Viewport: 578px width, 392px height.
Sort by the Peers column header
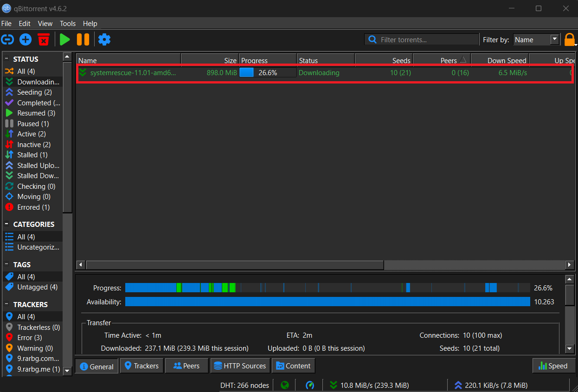pyautogui.click(x=442, y=60)
